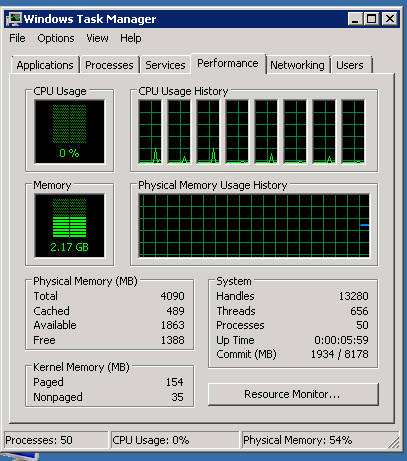Click the Total physical memory value 4090
The width and height of the screenshot is (407, 461).
(172, 296)
